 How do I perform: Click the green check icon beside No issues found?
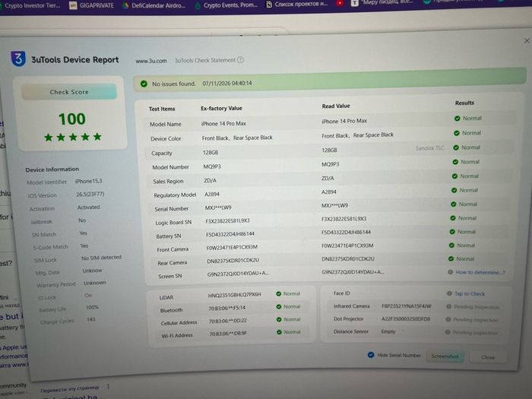tap(144, 84)
